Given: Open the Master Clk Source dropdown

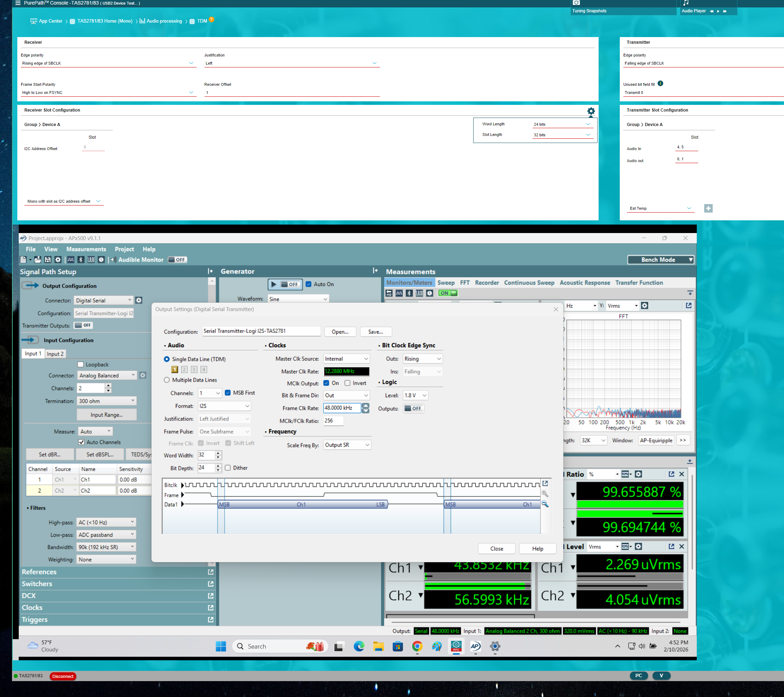Looking at the screenshot, I should coord(346,358).
